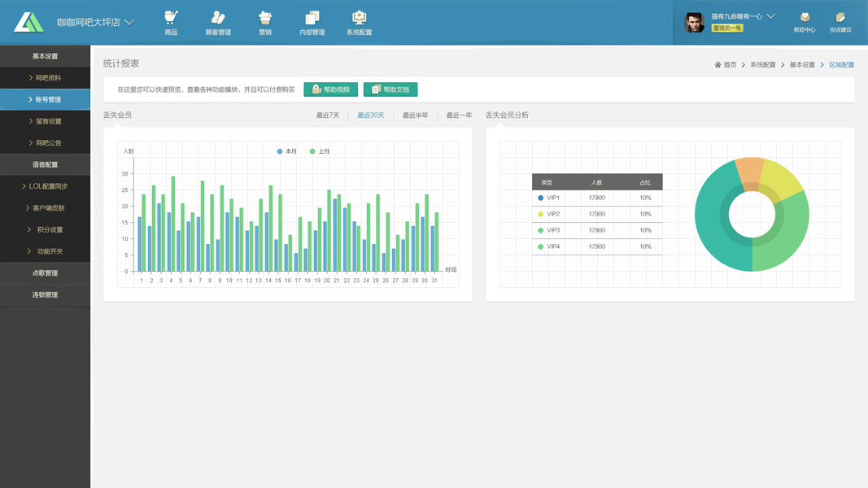Click the 丢失会员 panel heading

(117, 115)
